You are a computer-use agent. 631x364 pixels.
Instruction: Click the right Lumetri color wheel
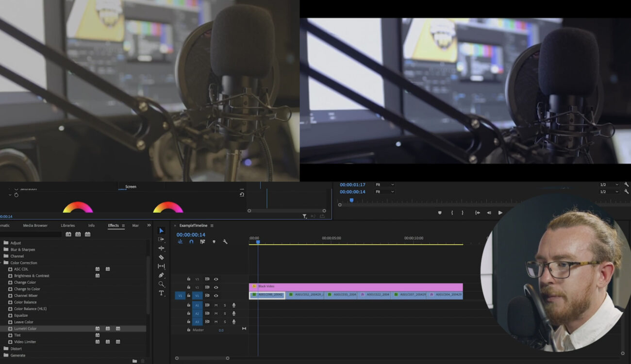168,207
